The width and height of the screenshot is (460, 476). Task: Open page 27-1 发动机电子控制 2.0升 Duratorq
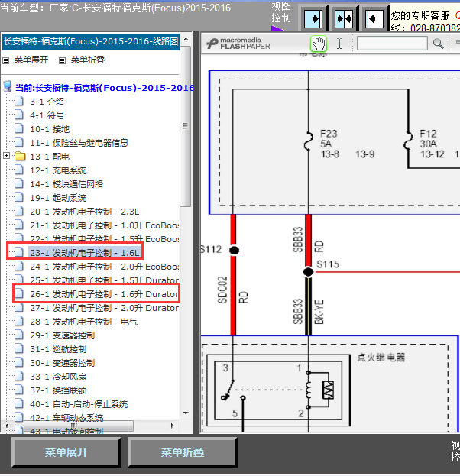point(104,308)
